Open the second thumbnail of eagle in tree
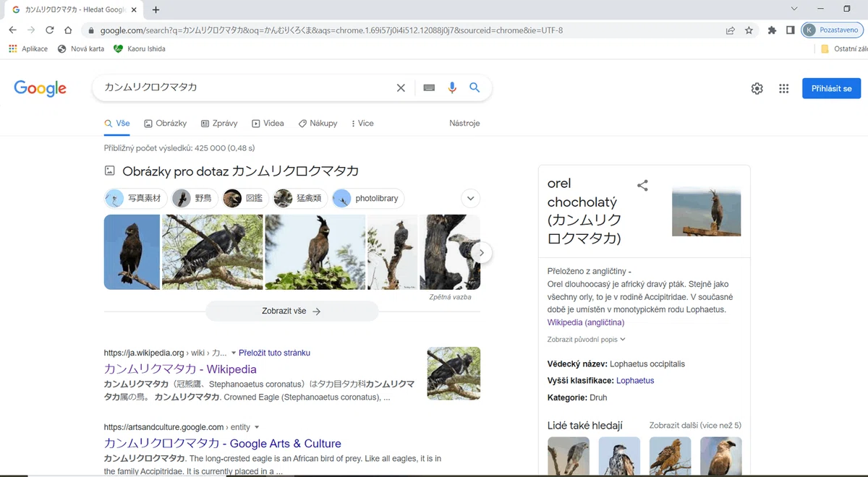 coord(213,252)
